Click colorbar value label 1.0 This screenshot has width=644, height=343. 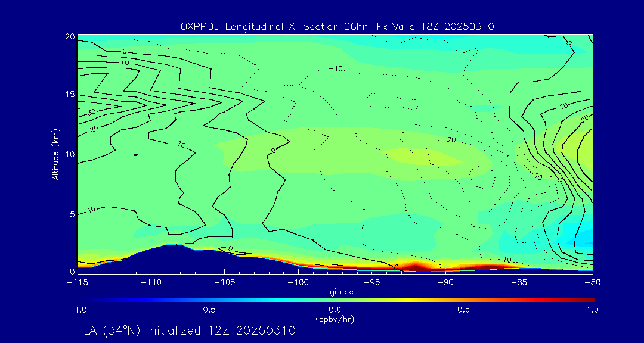click(x=592, y=310)
